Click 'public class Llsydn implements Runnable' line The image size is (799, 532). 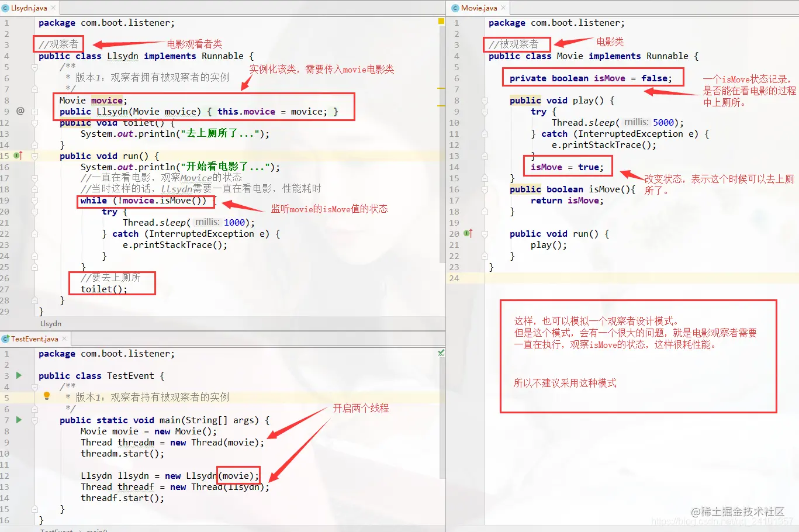pyautogui.click(x=146, y=56)
